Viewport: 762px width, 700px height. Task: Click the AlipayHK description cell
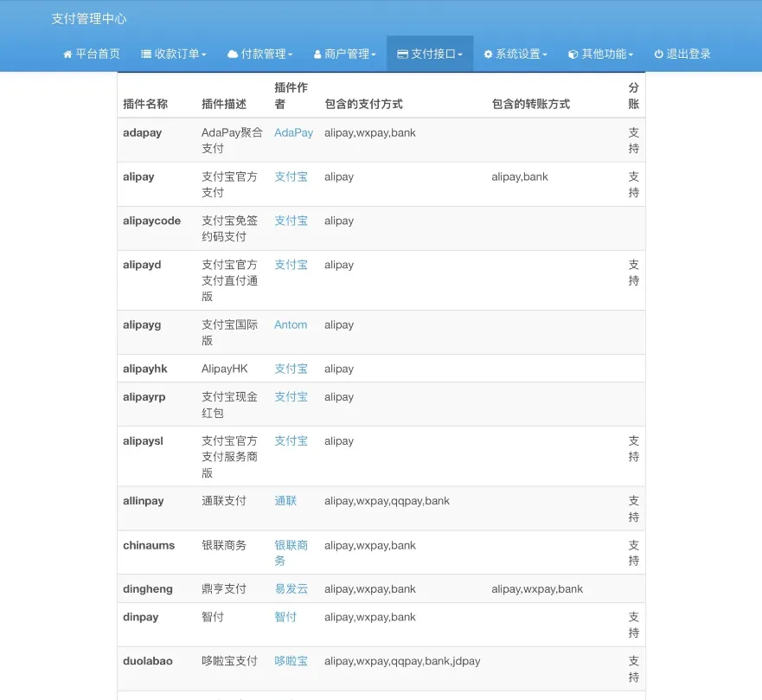pyautogui.click(x=225, y=369)
